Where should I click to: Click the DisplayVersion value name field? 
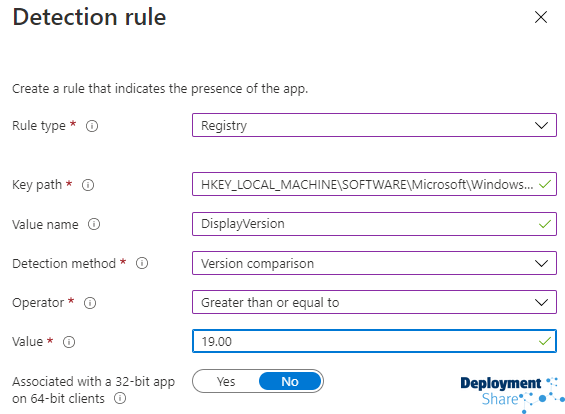(374, 224)
